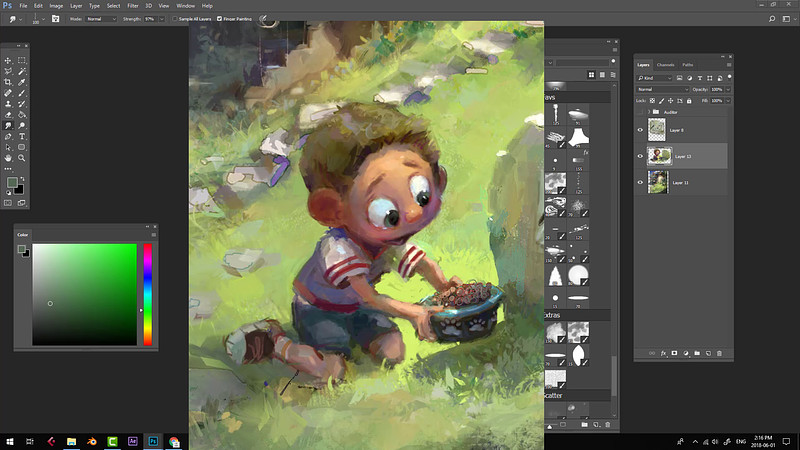Image resolution: width=800 pixels, height=450 pixels.
Task: Hide Layer 11 with its eye icon
Action: (640, 182)
